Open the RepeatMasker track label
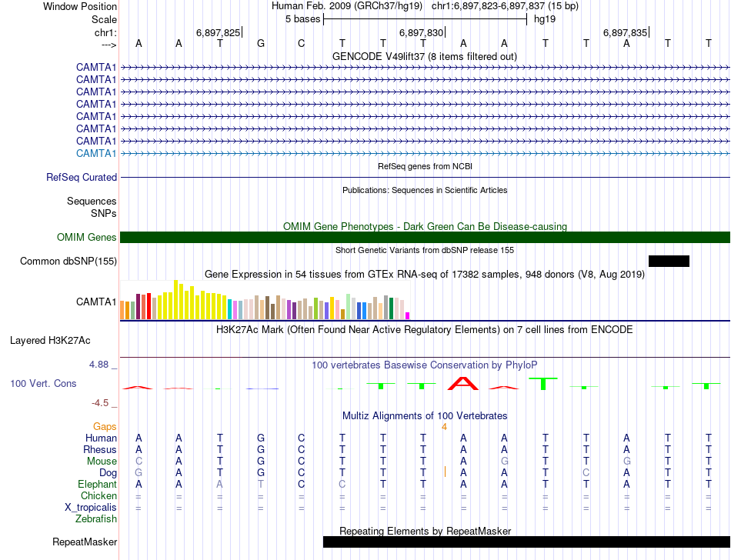Image resolution: width=731 pixels, height=560 pixels. [x=85, y=542]
